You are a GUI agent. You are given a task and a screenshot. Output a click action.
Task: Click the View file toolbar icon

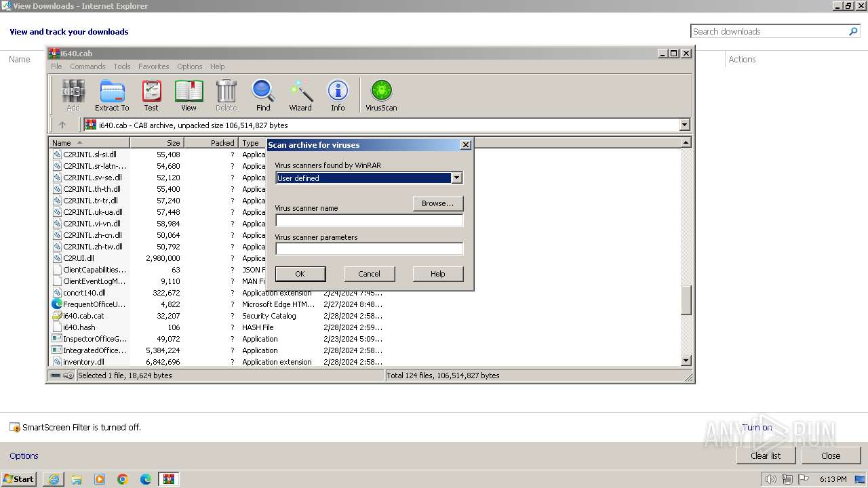[x=189, y=95]
